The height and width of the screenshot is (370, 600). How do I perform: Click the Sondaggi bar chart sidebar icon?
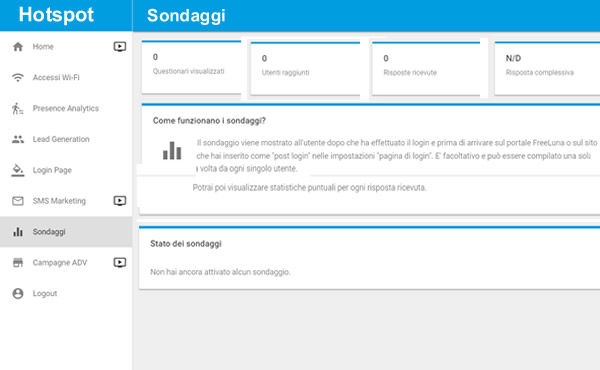point(18,232)
